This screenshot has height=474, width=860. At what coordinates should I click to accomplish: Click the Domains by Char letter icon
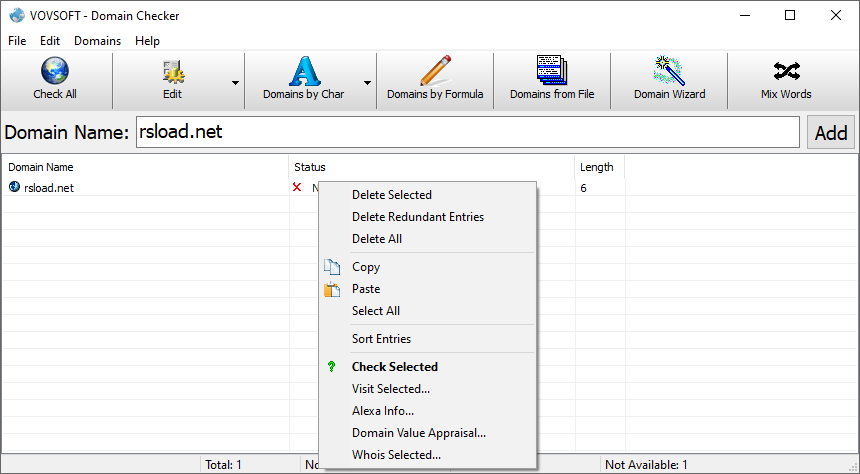304,71
